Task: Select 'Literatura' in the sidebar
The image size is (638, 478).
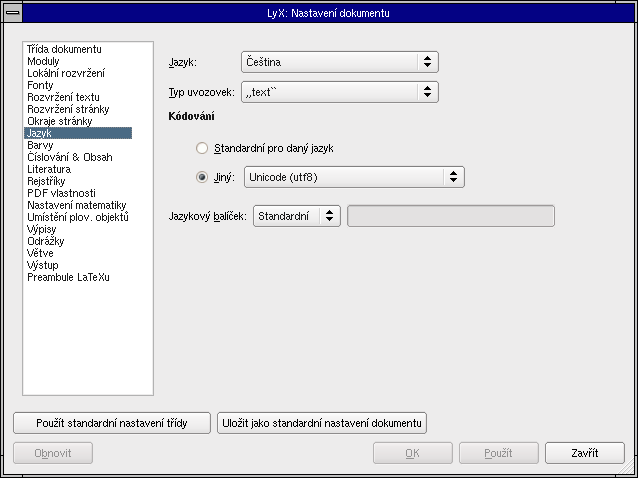Action: pyautogui.click(x=49, y=169)
